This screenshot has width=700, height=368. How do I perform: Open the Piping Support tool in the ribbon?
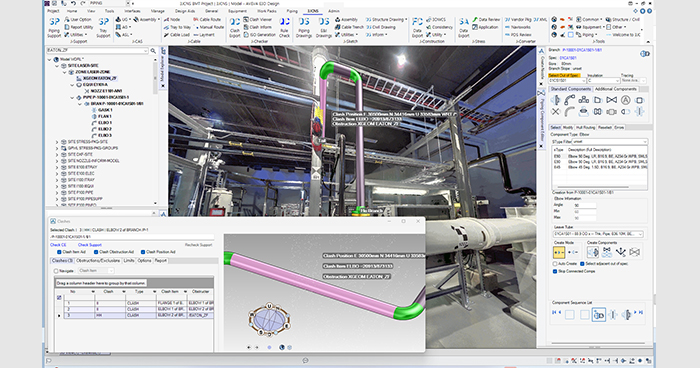[x=54, y=27]
